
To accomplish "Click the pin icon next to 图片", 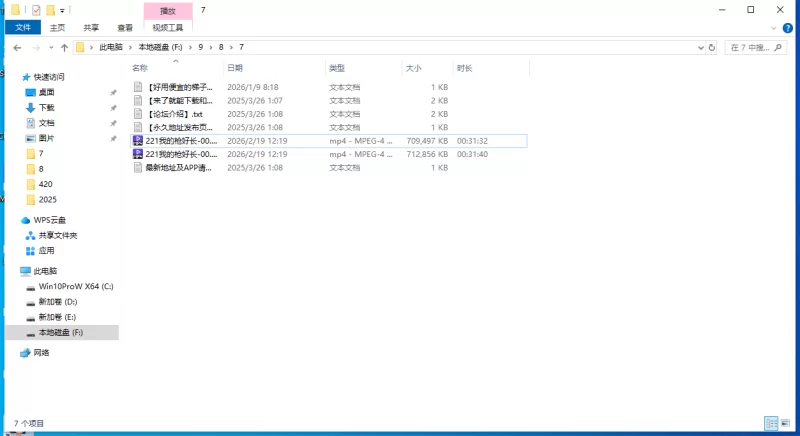I will click(113, 138).
